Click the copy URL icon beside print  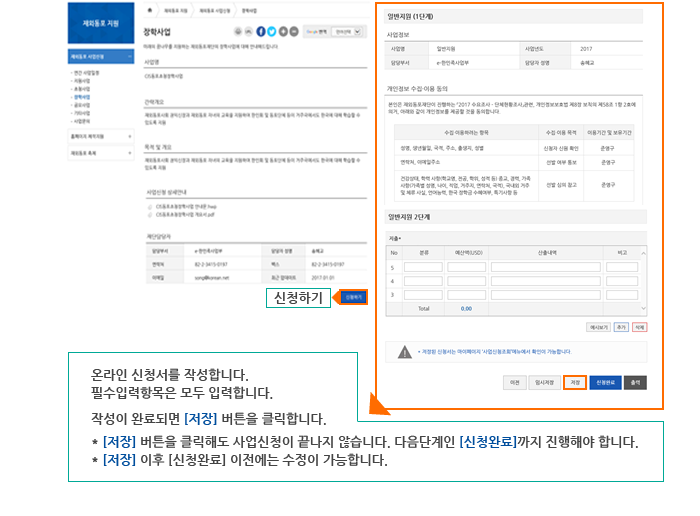tap(249, 32)
